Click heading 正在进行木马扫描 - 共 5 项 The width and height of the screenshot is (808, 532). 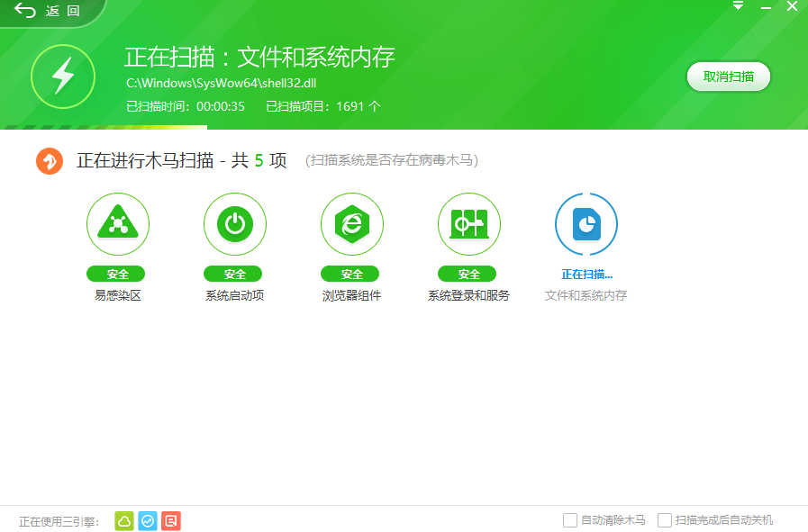coord(181,161)
